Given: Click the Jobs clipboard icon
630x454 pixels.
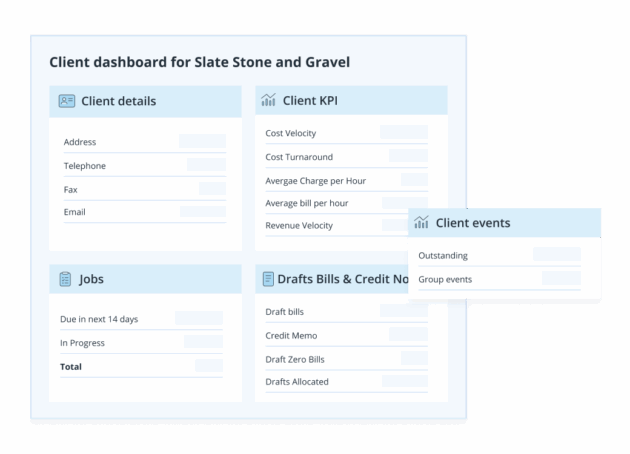Looking at the screenshot, I should coord(65,279).
